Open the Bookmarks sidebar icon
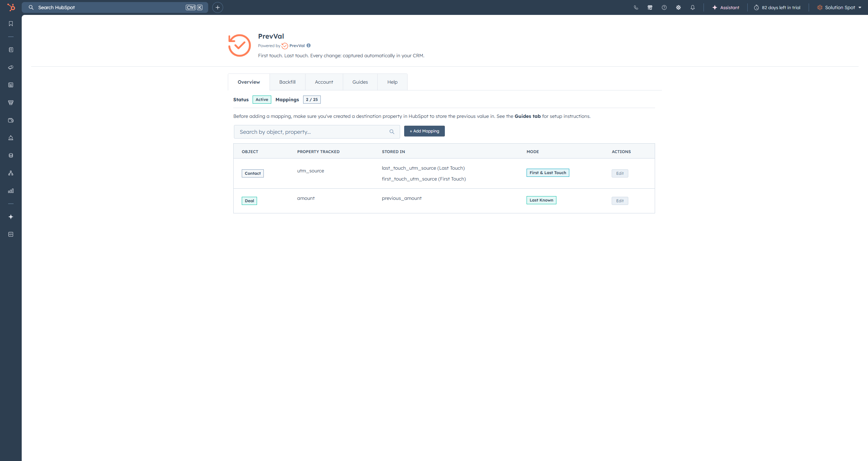 coord(11,24)
